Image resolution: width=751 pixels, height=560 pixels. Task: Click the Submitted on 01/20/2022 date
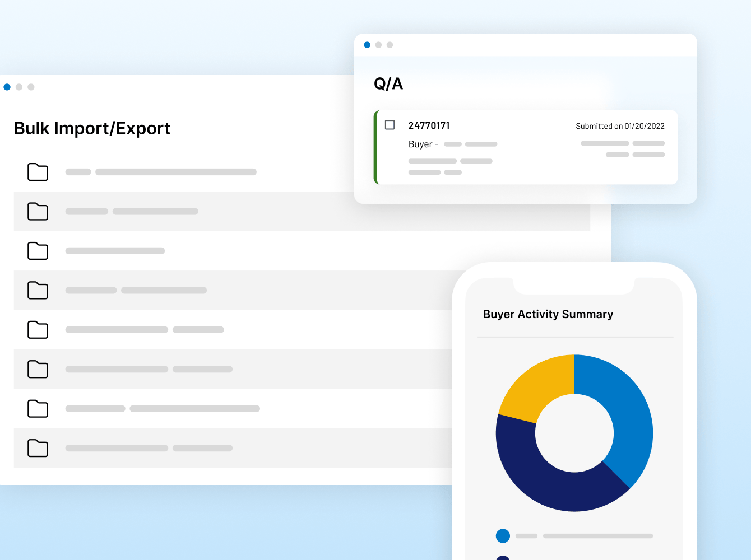(x=619, y=126)
